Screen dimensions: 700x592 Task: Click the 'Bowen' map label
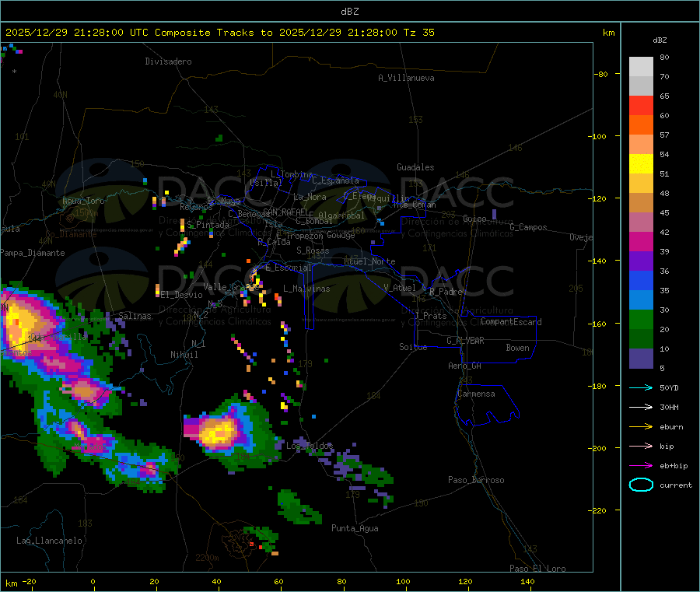pyautogui.click(x=517, y=348)
